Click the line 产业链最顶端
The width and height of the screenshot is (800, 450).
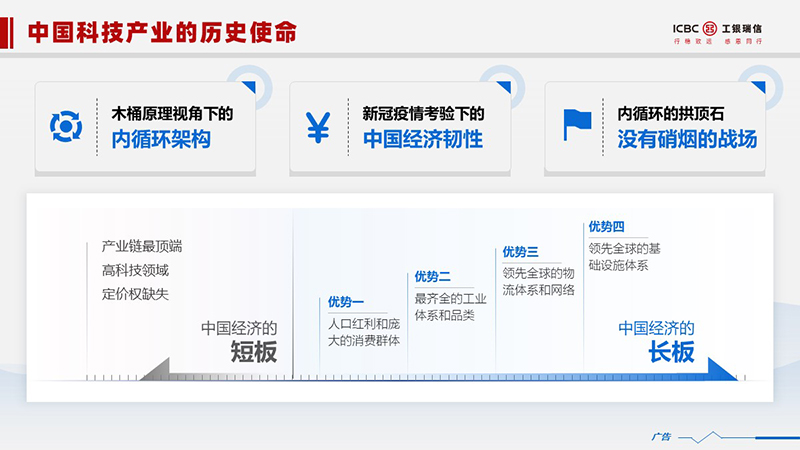coord(142,246)
